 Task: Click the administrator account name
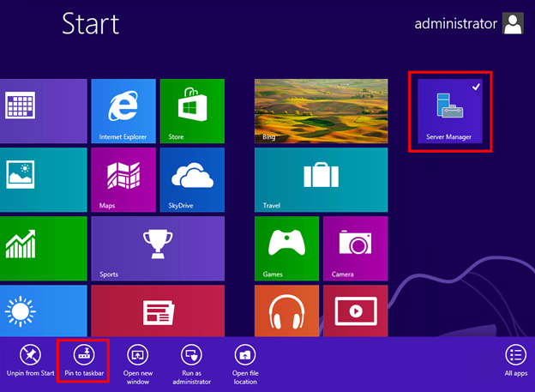[x=455, y=23]
